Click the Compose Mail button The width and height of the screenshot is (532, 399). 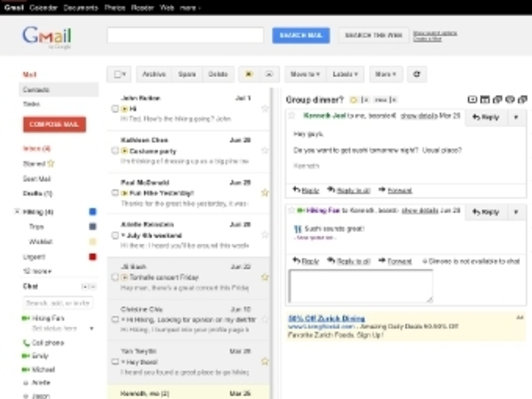54,124
